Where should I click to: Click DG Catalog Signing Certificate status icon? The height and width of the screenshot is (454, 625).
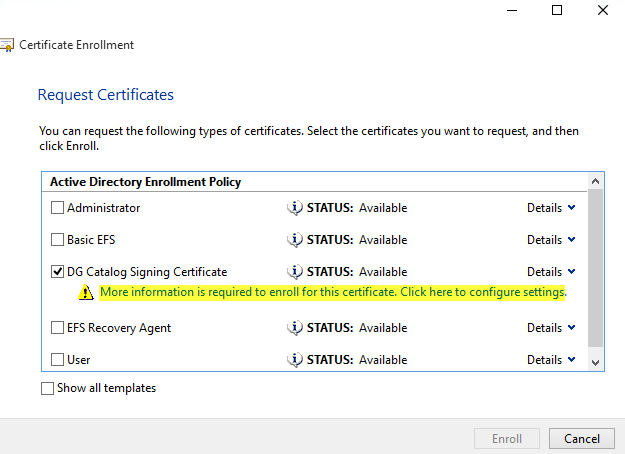click(x=295, y=272)
